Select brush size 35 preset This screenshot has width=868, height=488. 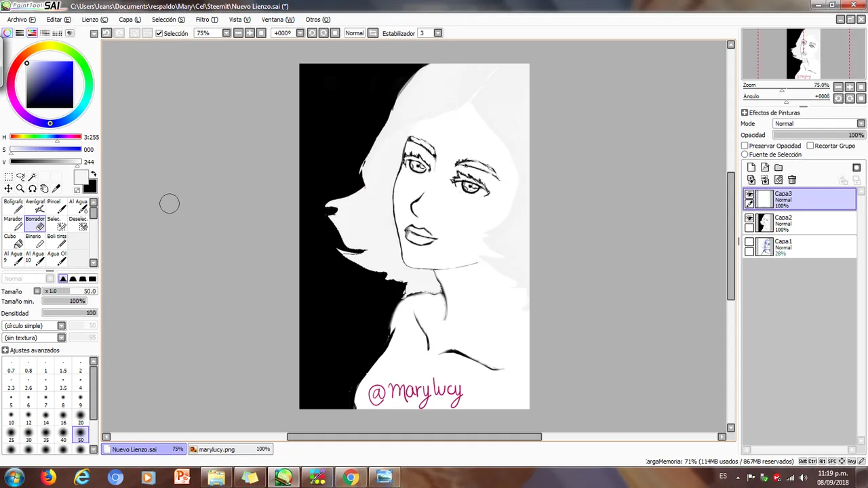[x=45, y=435]
